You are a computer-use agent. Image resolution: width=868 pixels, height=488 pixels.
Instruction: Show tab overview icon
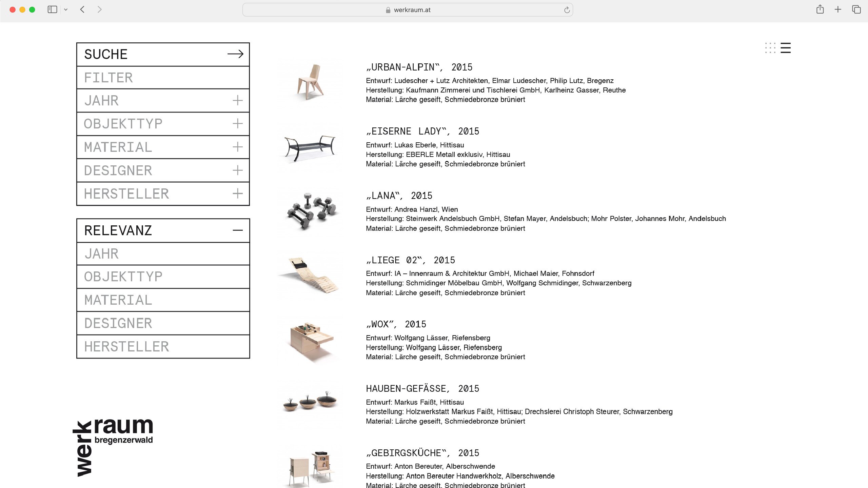pos(856,9)
